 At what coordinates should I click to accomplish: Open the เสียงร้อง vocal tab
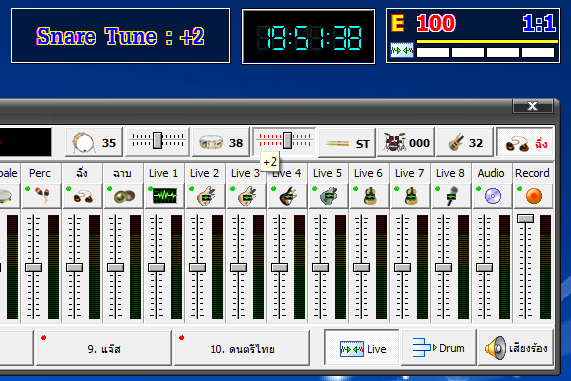tap(516, 348)
